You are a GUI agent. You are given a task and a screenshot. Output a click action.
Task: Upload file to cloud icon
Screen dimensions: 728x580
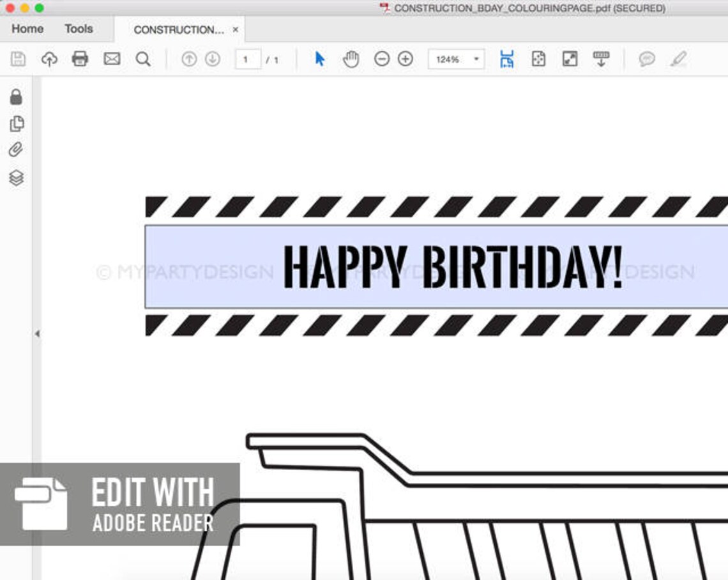click(49, 59)
